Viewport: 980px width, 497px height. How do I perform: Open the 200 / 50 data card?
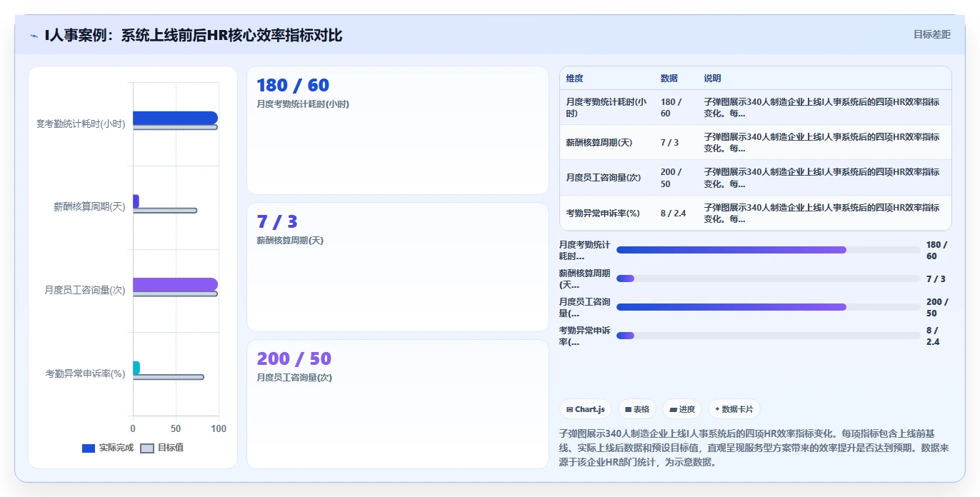point(398,404)
